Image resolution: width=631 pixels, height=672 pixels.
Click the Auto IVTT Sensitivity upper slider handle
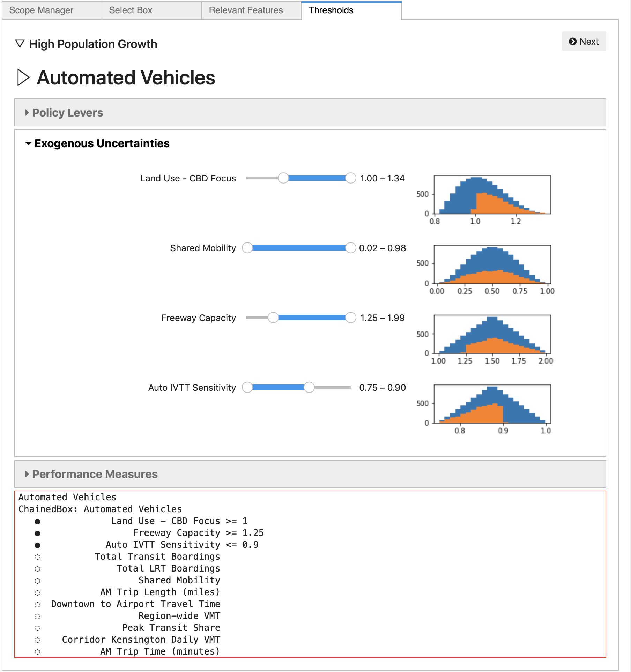click(x=309, y=388)
